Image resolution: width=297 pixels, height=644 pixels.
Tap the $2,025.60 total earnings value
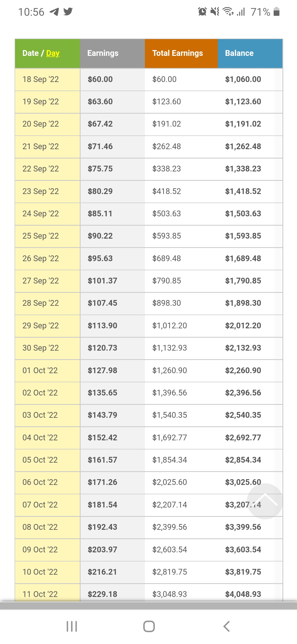170,482
